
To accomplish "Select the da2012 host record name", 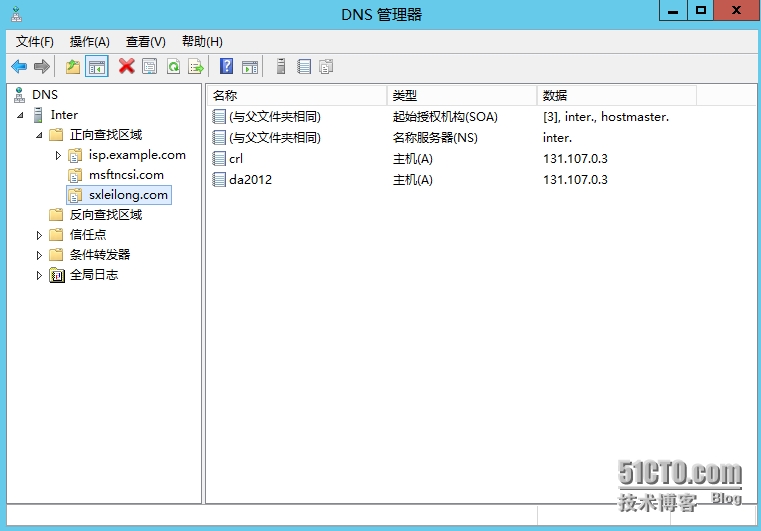I will 250,180.
